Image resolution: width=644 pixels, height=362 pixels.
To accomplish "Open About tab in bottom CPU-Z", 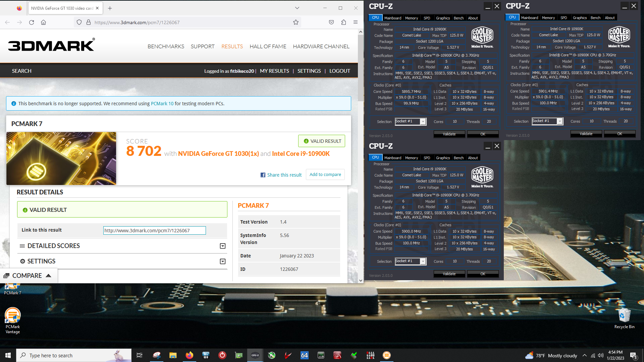I will (473, 158).
